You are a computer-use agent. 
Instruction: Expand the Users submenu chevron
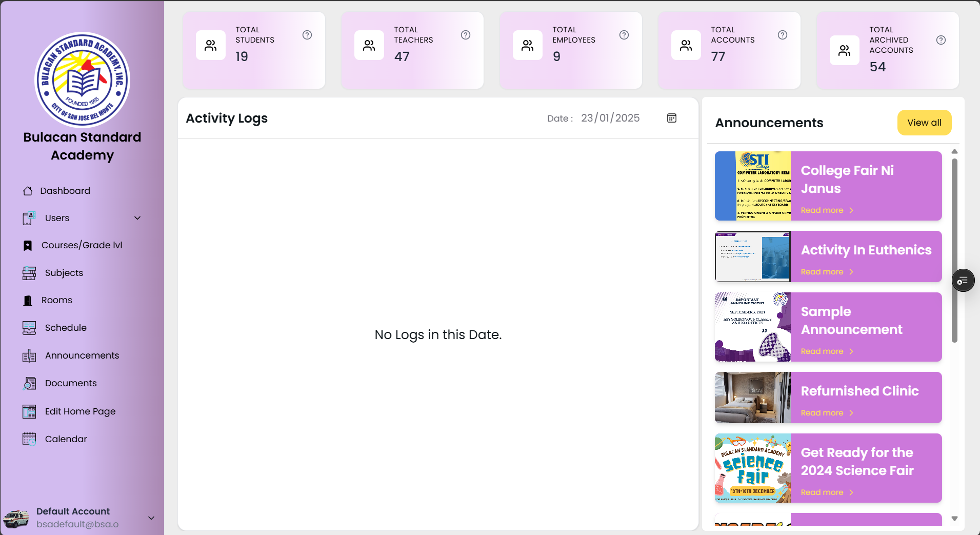tap(137, 218)
